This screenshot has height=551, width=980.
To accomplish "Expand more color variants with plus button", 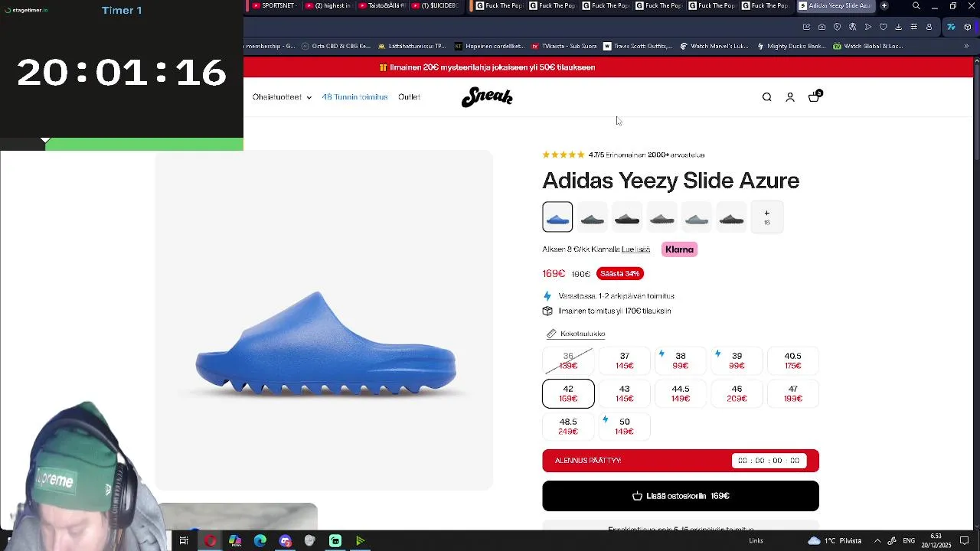I will click(766, 217).
